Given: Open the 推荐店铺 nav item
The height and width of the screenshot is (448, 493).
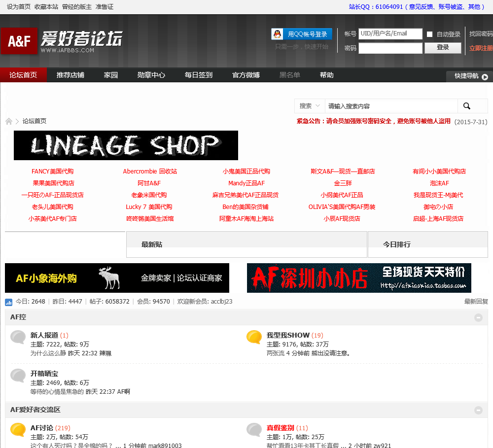Looking at the screenshot, I should [70, 75].
